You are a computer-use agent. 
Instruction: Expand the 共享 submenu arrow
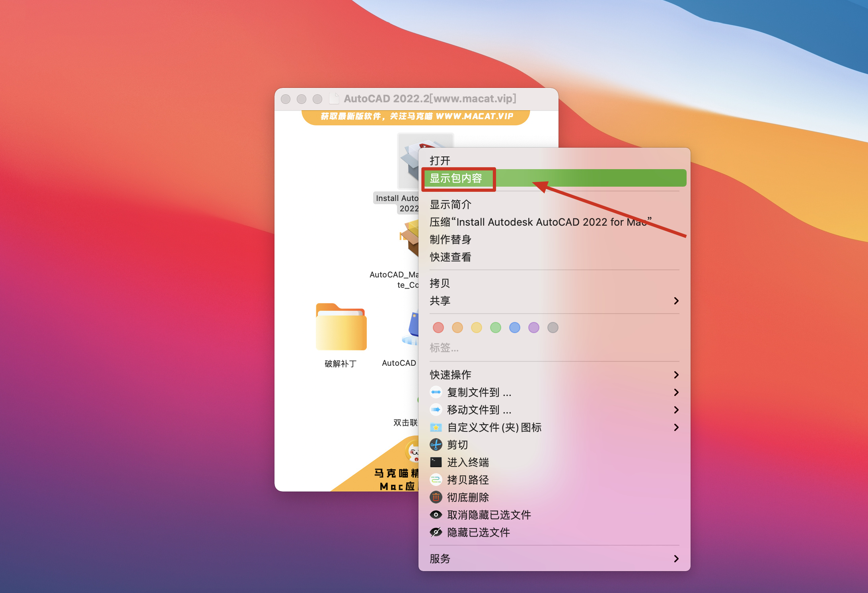tap(676, 301)
